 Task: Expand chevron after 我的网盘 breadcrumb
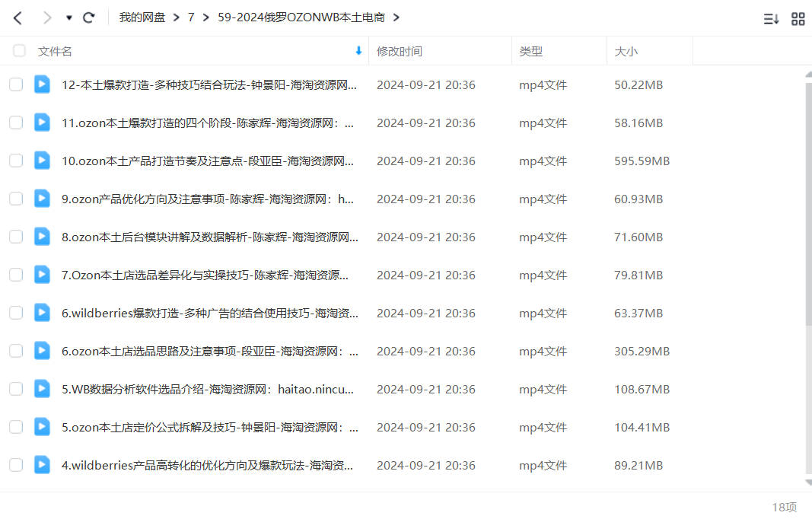(x=176, y=18)
